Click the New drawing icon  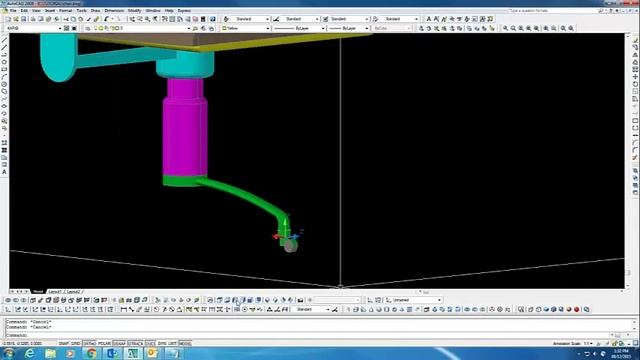8,19
